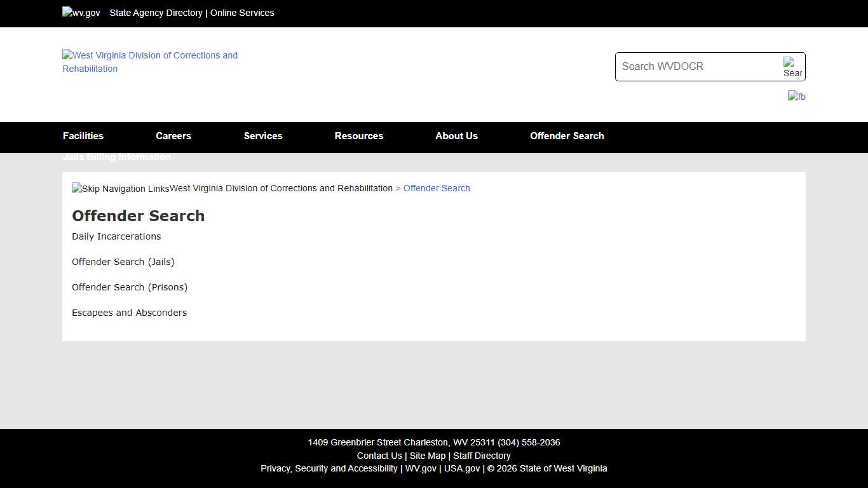Open Daily Incarcerations
The height and width of the screenshot is (488, 868).
[116, 236]
